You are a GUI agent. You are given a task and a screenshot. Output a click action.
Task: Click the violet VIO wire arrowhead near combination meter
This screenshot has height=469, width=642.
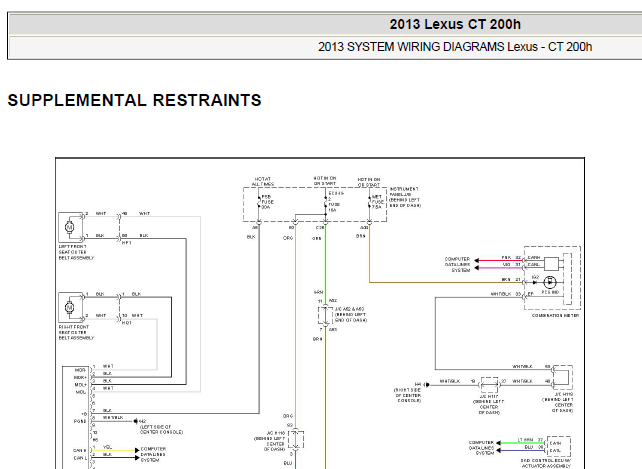477,267
